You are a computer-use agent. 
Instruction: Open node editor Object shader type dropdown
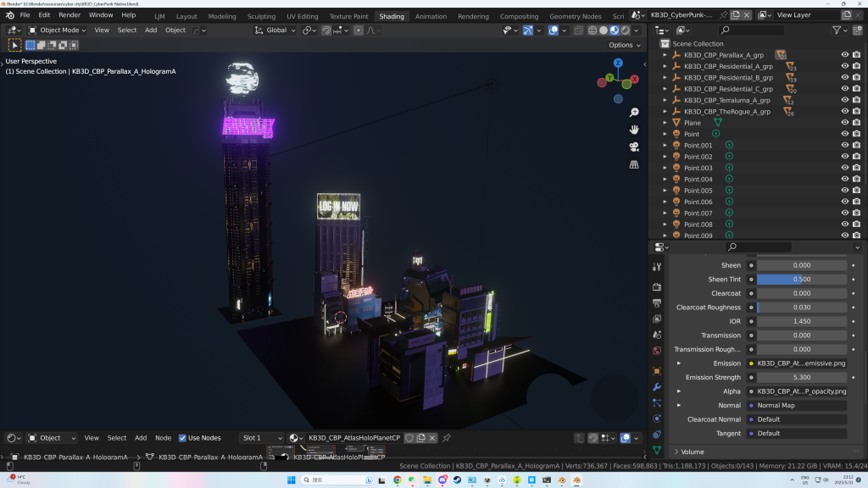[x=52, y=438]
